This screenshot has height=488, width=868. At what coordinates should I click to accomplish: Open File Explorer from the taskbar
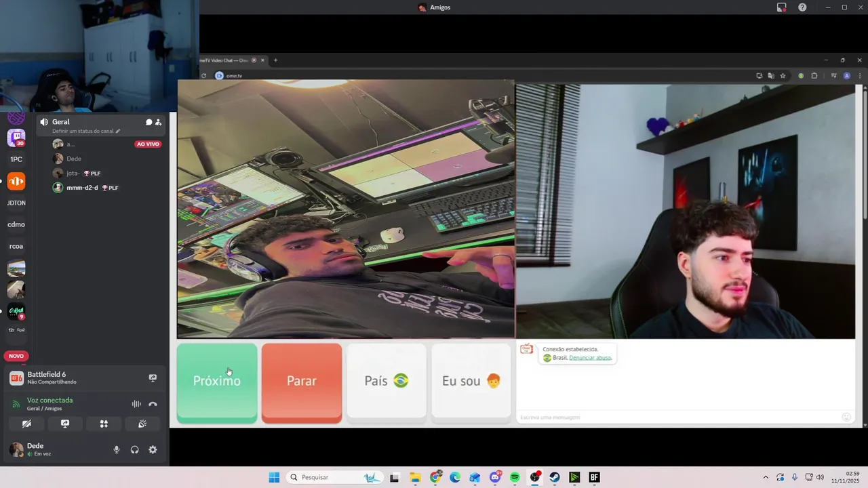(415, 477)
